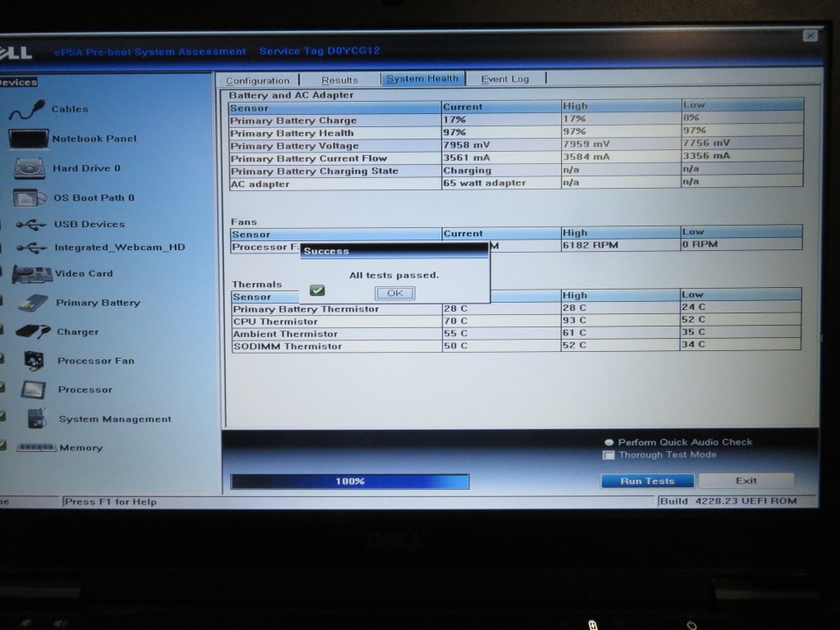Screen dimensions: 840x630
Task: Open the OS Boot Path 0 icon
Action: click(30, 198)
